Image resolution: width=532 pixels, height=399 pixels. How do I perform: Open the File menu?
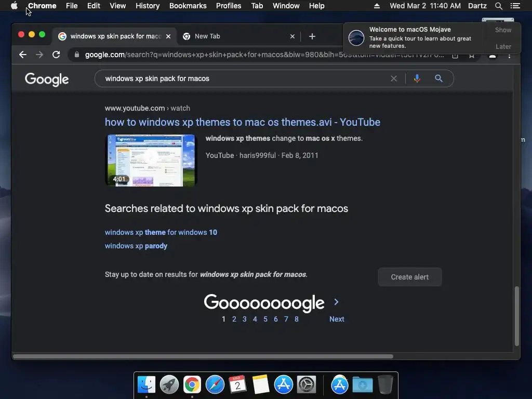72,6
